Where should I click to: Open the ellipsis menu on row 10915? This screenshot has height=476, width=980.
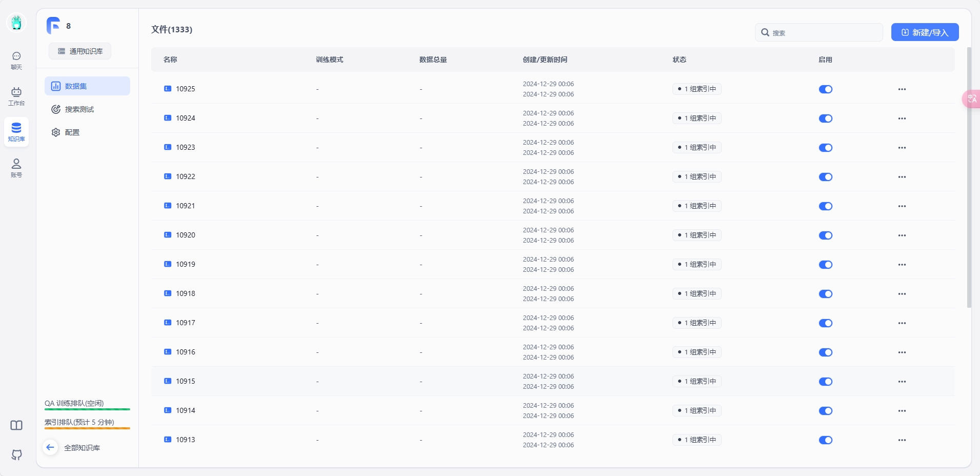(902, 382)
